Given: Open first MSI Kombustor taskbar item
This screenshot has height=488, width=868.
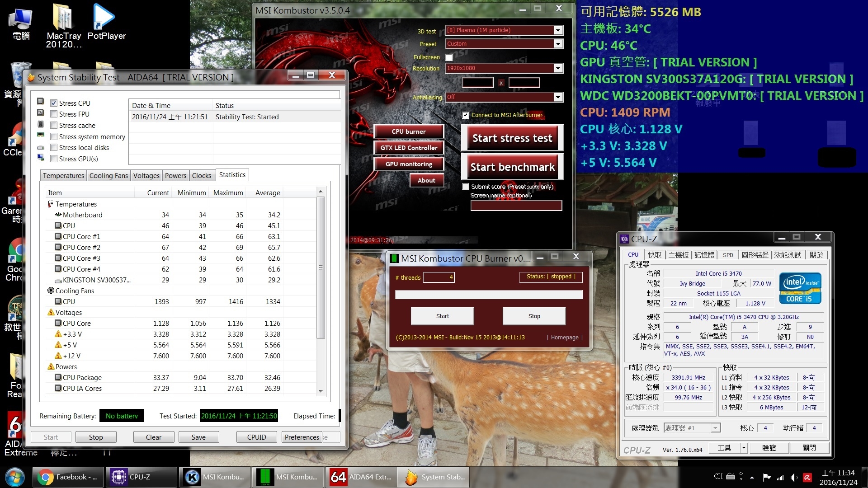Looking at the screenshot, I should (215, 477).
